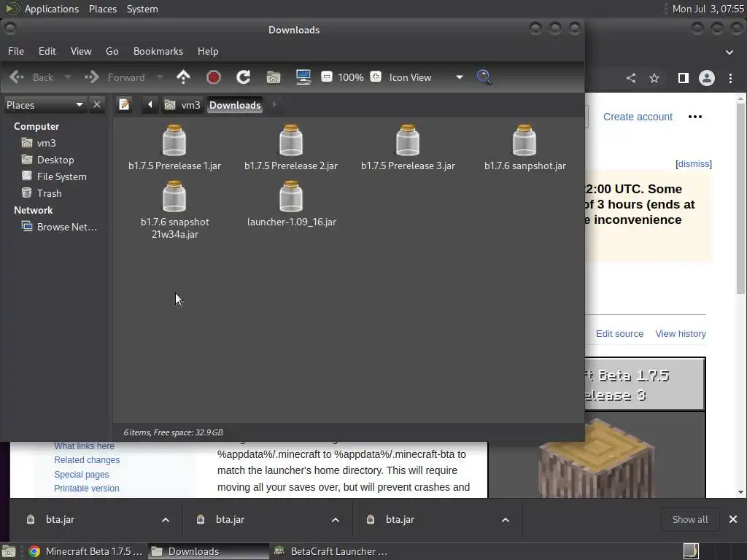
Task: Zoom in with the plus icon
Action: click(376, 77)
